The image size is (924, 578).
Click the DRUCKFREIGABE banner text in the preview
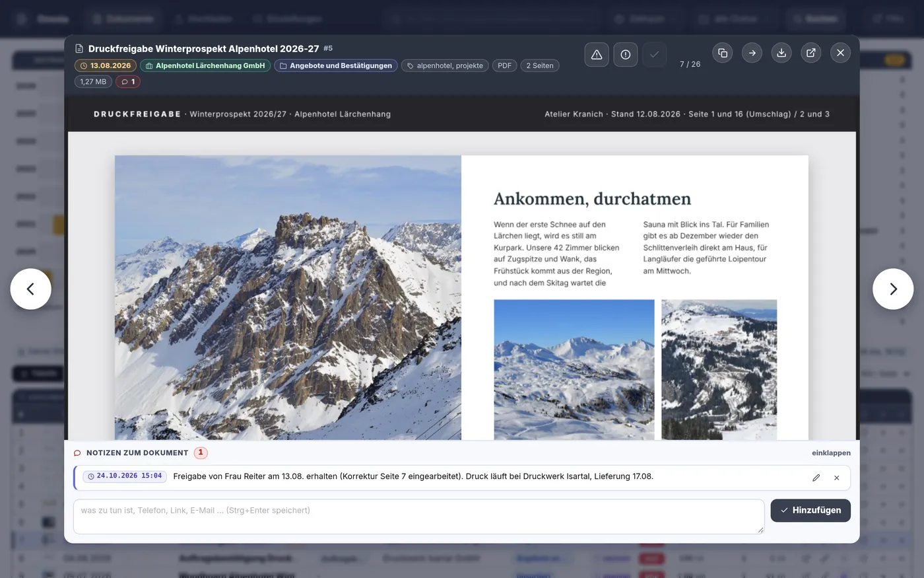(x=137, y=114)
